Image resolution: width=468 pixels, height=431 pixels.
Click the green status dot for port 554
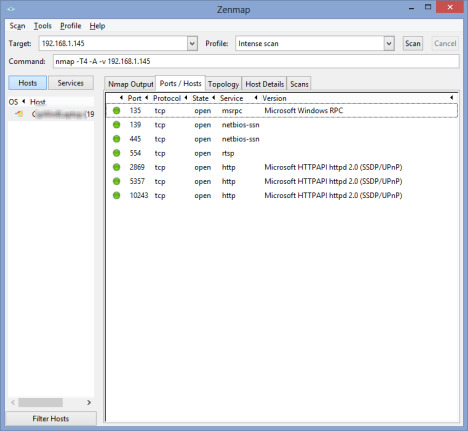[116, 153]
